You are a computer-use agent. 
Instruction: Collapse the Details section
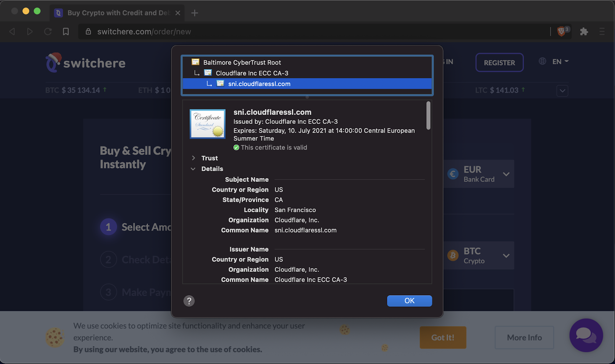(x=193, y=169)
